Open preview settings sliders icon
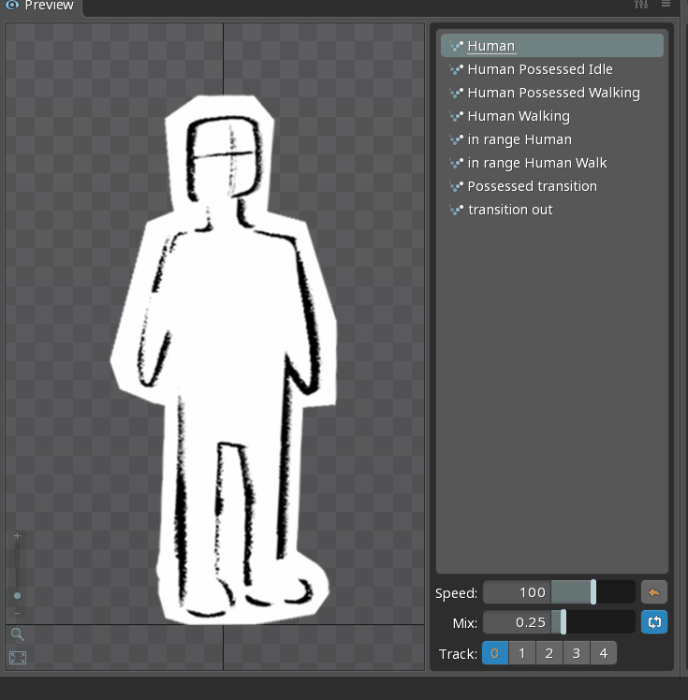 641,4
